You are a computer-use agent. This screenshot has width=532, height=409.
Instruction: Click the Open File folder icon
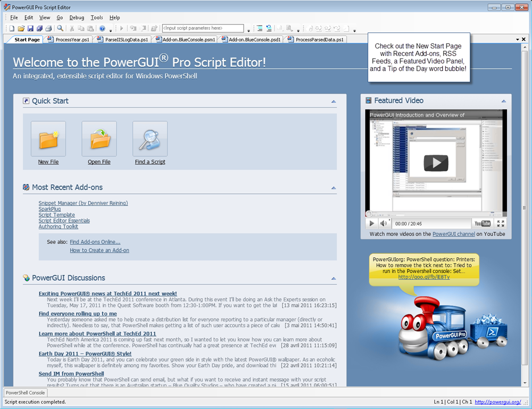pos(99,139)
